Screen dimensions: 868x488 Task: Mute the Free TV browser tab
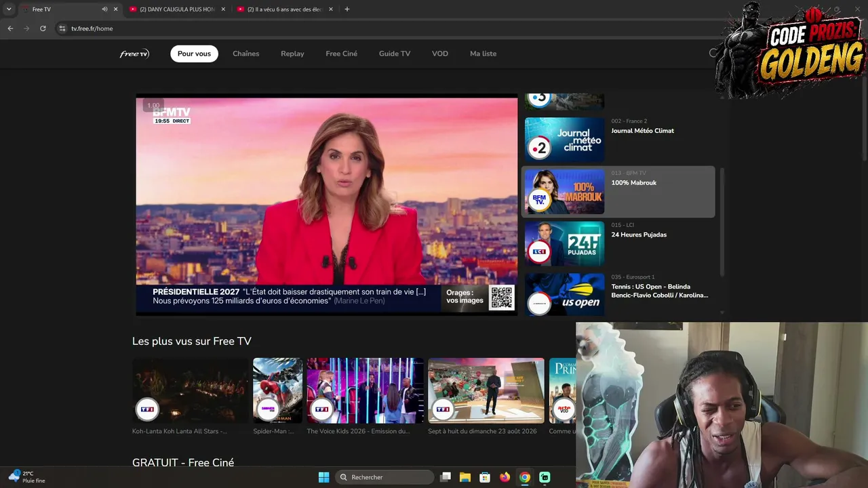click(104, 9)
